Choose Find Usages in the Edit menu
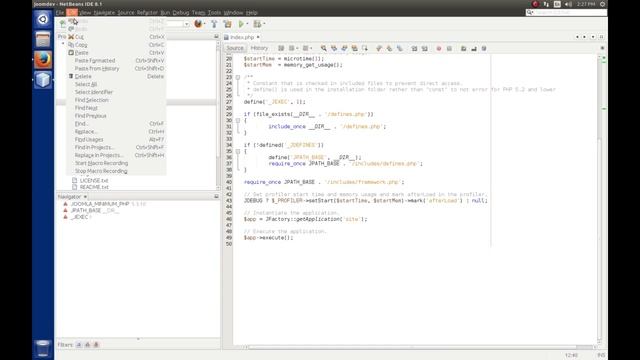 pos(116,139)
